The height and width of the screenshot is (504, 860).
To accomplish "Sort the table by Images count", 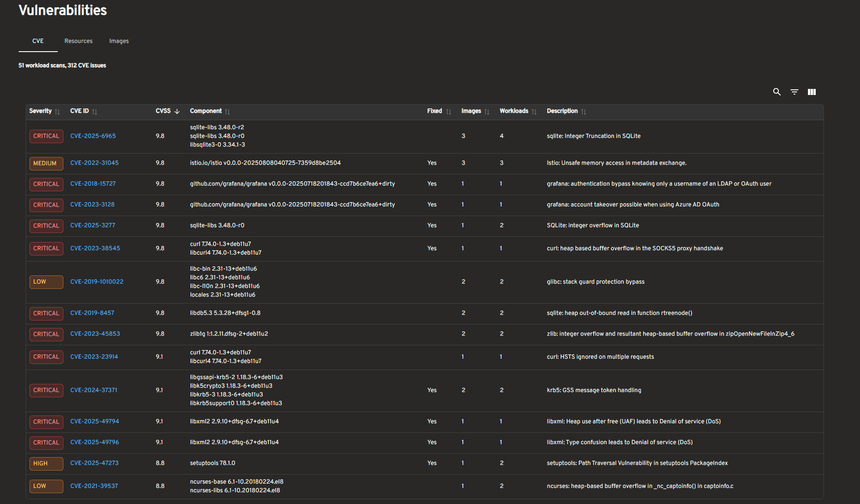I will (x=487, y=111).
